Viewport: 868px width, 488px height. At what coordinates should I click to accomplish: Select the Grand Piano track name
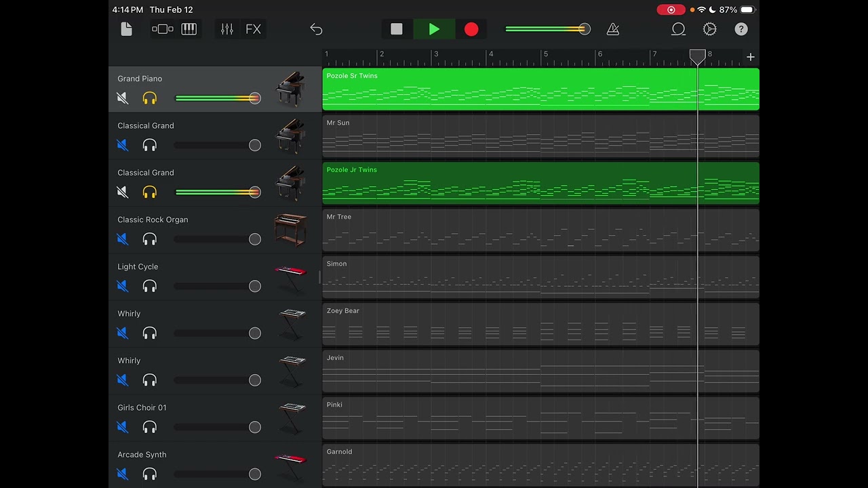click(x=140, y=79)
